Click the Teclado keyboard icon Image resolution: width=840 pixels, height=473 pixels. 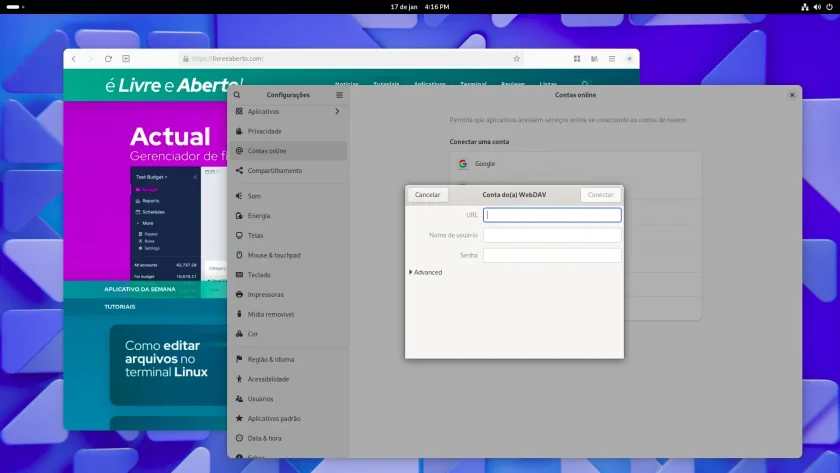point(239,275)
